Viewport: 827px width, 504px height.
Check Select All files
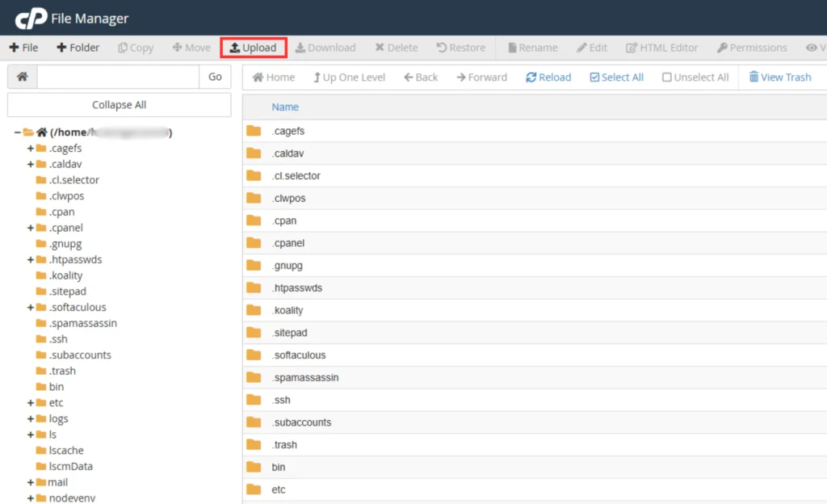click(x=616, y=78)
